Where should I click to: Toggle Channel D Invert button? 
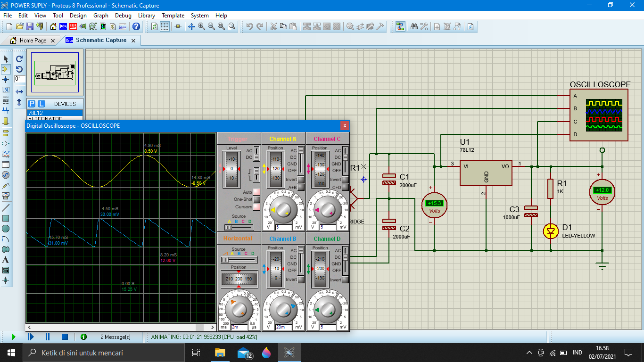click(345, 280)
